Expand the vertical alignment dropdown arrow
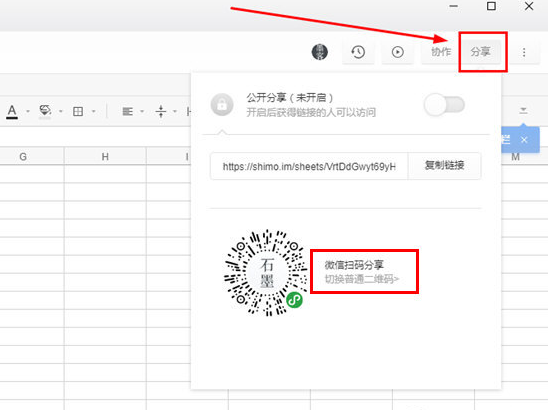This screenshot has height=410, width=549. 175,112
